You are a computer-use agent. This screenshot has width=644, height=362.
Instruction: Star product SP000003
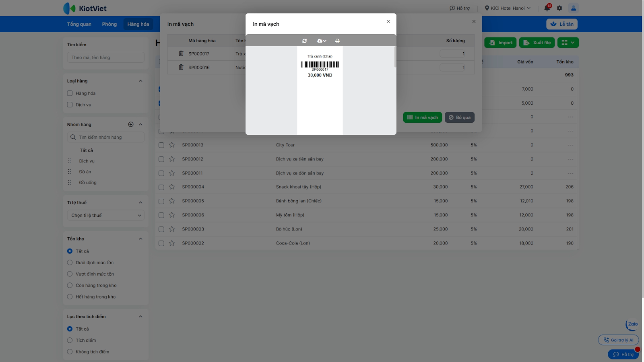[172, 229]
